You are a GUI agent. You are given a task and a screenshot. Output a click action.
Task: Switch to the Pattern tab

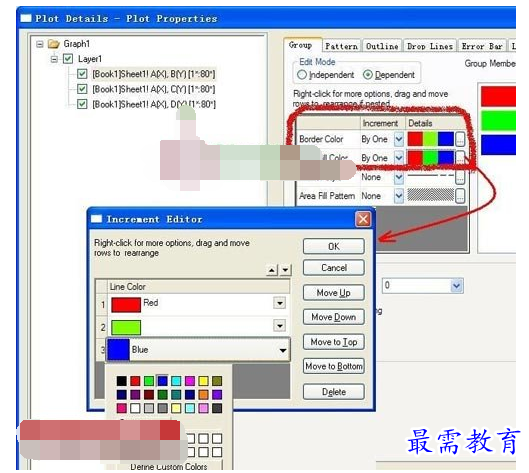pyautogui.click(x=341, y=46)
